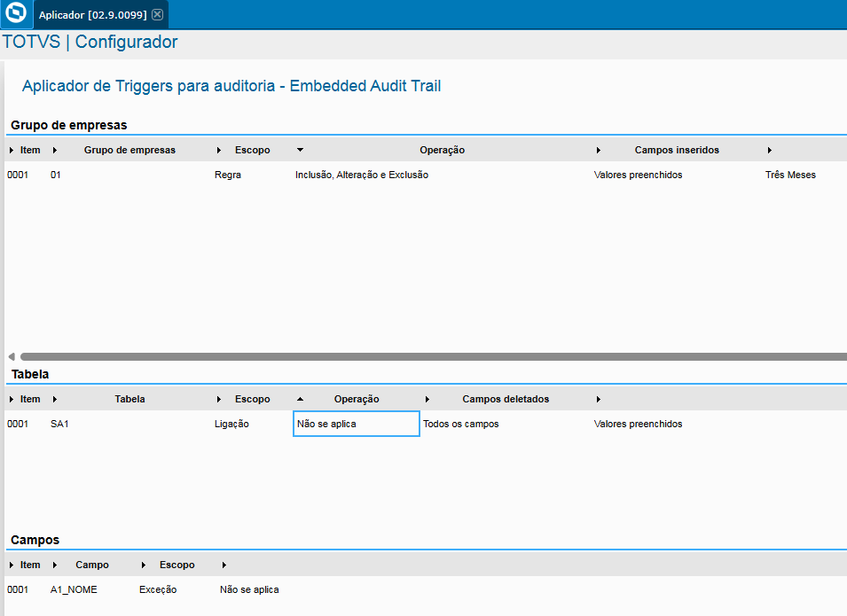Click Tabela column header
The height and width of the screenshot is (616, 847).
click(x=129, y=399)
